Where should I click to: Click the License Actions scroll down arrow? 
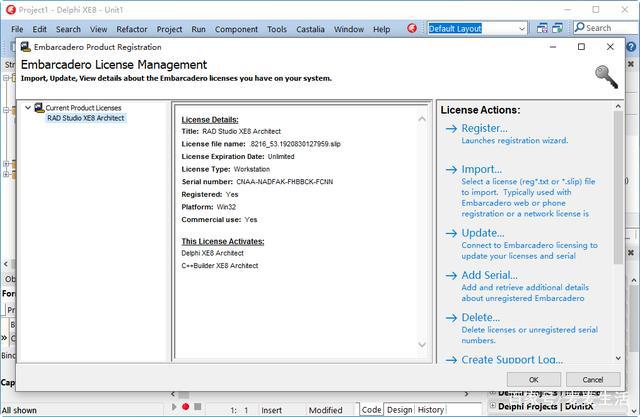click(618, 358)
